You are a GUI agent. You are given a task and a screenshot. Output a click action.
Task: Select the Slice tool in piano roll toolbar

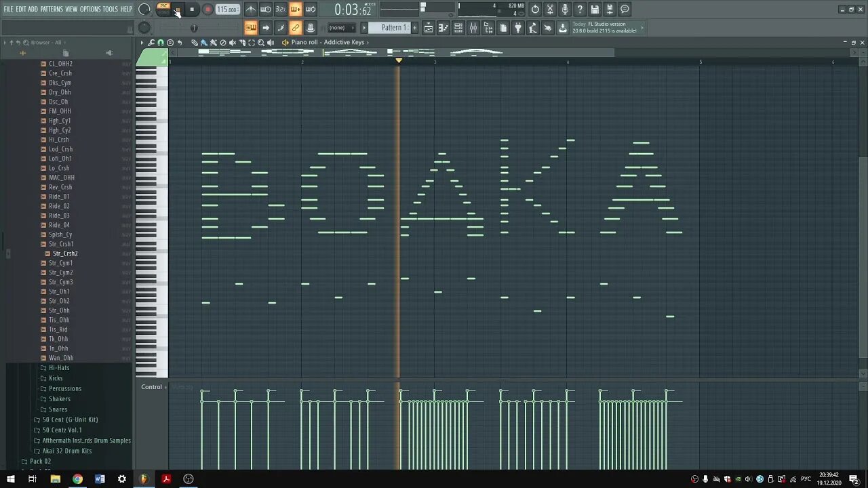(x=242, y=42)
